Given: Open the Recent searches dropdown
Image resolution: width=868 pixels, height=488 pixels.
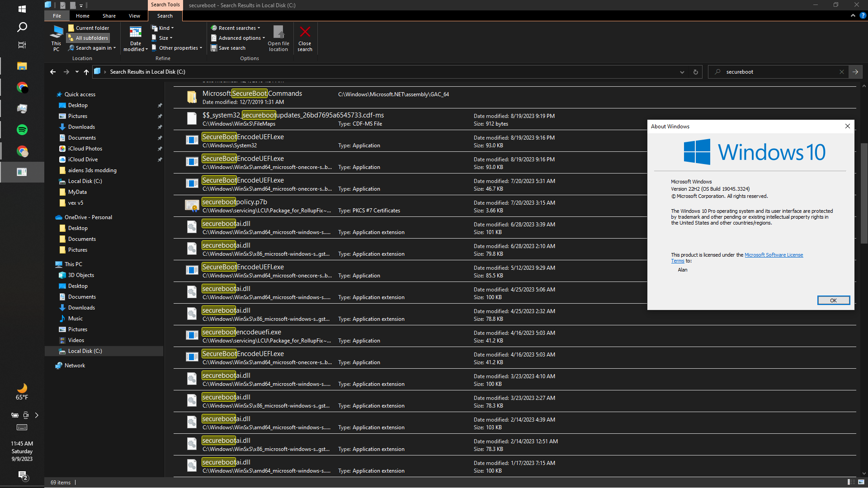Looking at the screenshot, I should pos(236,28).
